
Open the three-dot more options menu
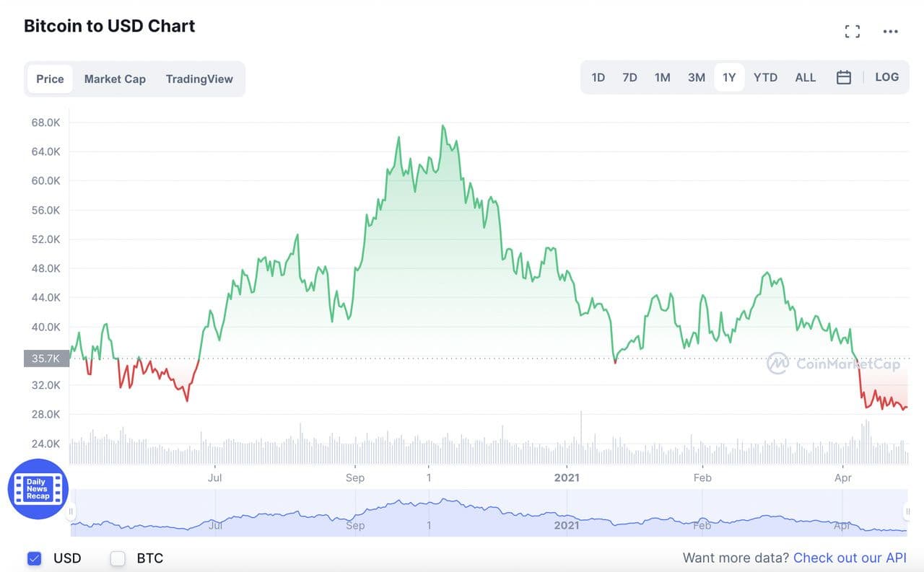[x=891, y=31]
